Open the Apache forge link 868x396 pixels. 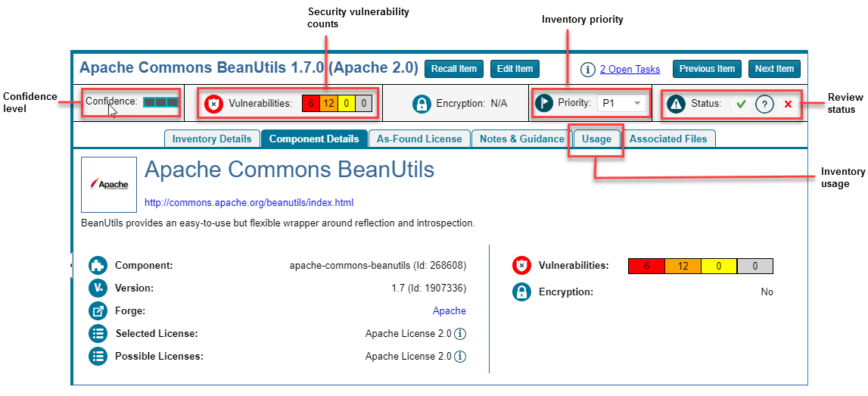(450, 311)
